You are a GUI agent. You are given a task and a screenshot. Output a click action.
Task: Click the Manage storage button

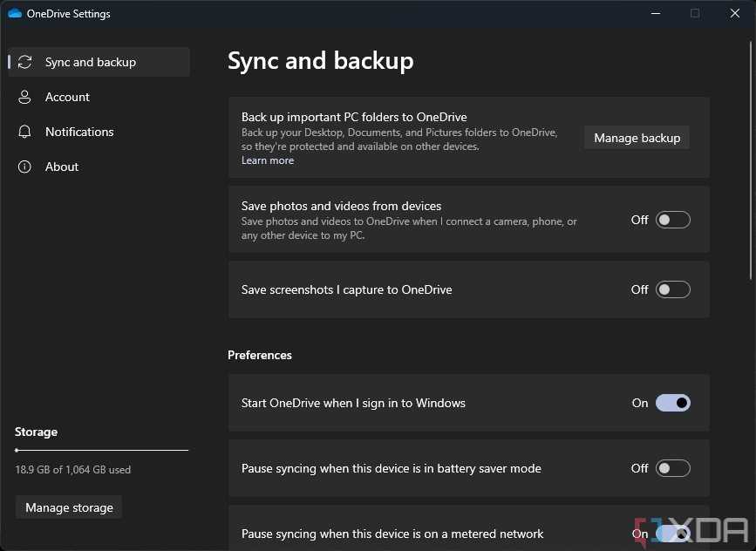[69, 507]
